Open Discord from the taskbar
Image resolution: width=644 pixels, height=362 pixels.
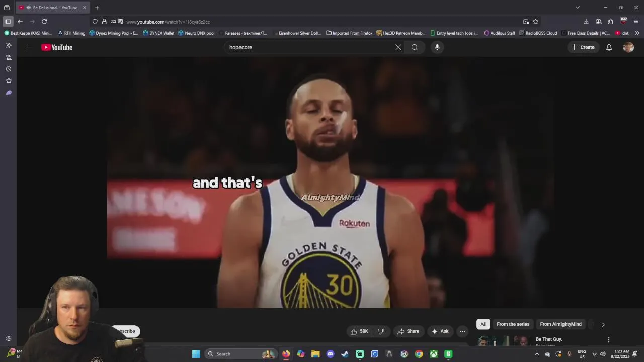pos(330,354)
